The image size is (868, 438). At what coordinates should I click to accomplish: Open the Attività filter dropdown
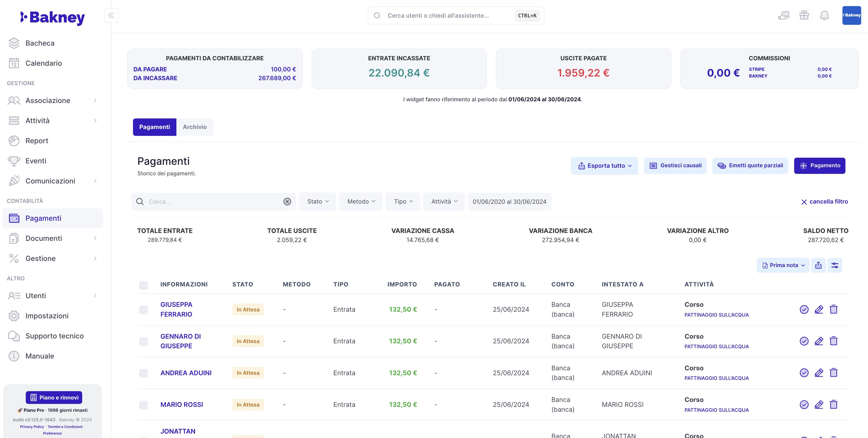(x=444, y=202)
